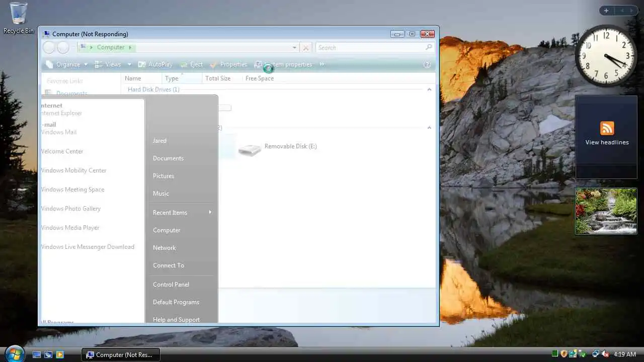Open Network from the Start menu
644x362 pixels.
tap(165, 248)
